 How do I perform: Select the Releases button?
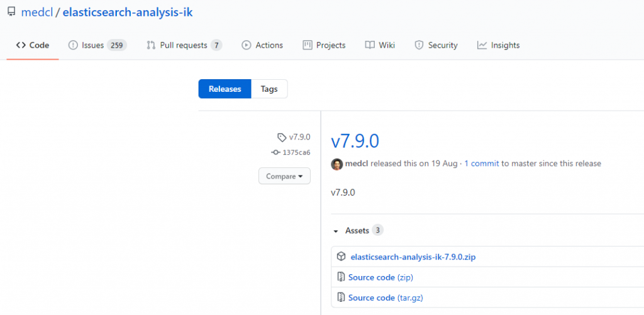coord(225,89)
